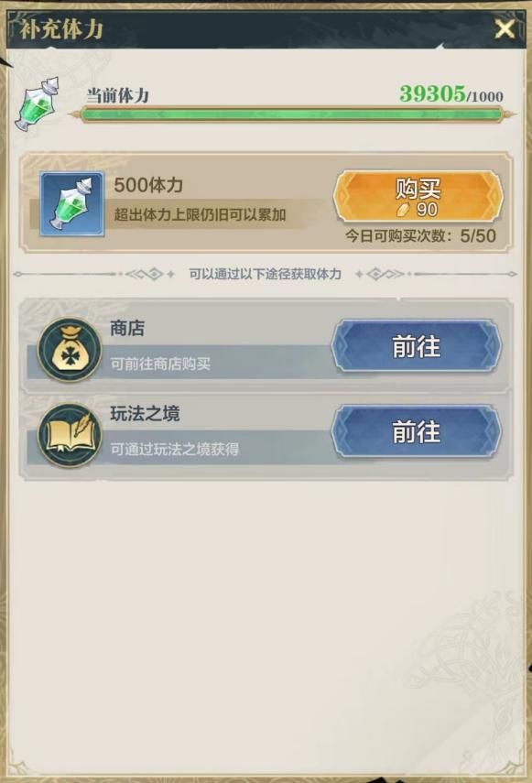This screenshot has height=783, width=532.
Task: Click the green current stamina progress bar
Action: (x=291, y=114)
